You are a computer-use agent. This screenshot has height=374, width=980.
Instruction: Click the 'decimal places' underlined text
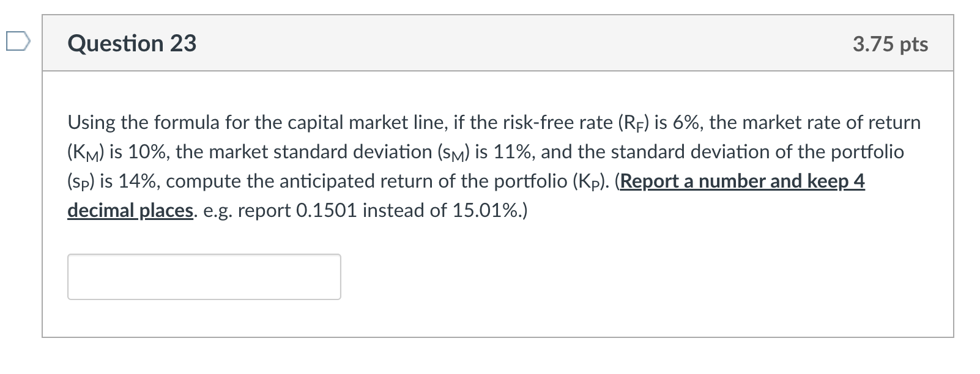[x=129, y=210]
